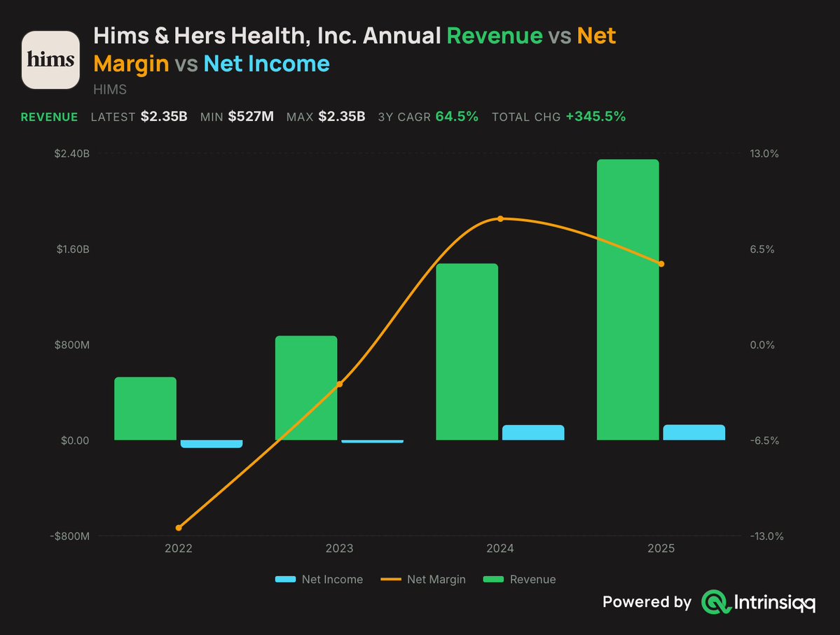Image resolution: width=840 pixels, height=635 pixels.
Task: Click the positive 6.5% right axis label
Action: (x=762, y=249)
